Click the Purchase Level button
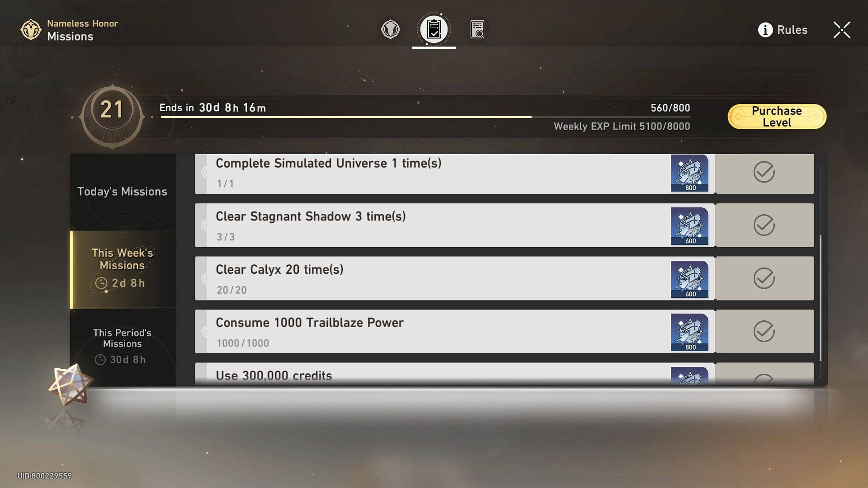Viewport: 868px width, 488px height. coord(776,116)
